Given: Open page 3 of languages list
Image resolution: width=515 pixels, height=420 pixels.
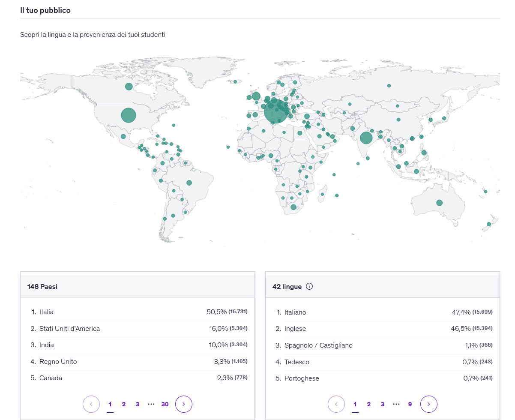Looking at the screenshot, I should pyautogui.click(x=383, y=404).
